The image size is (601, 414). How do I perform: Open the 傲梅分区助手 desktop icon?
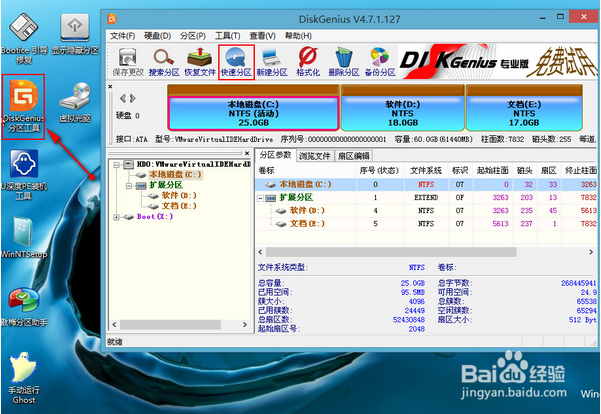pos(24,307)
